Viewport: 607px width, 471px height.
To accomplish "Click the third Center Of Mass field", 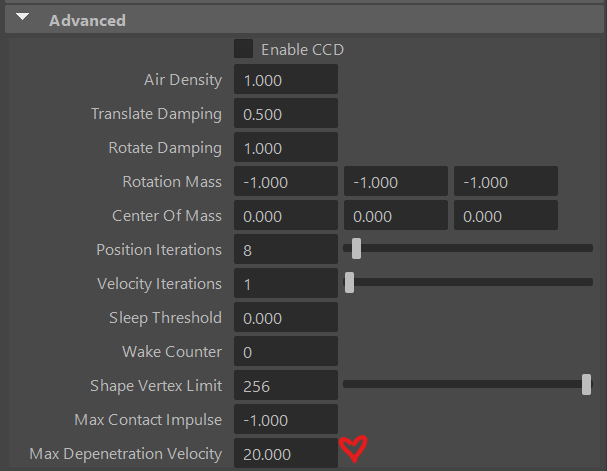I will 506,216.
